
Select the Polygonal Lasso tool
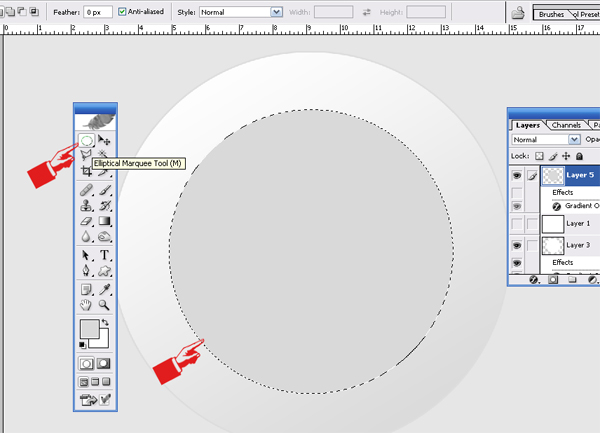pos(86,155)
